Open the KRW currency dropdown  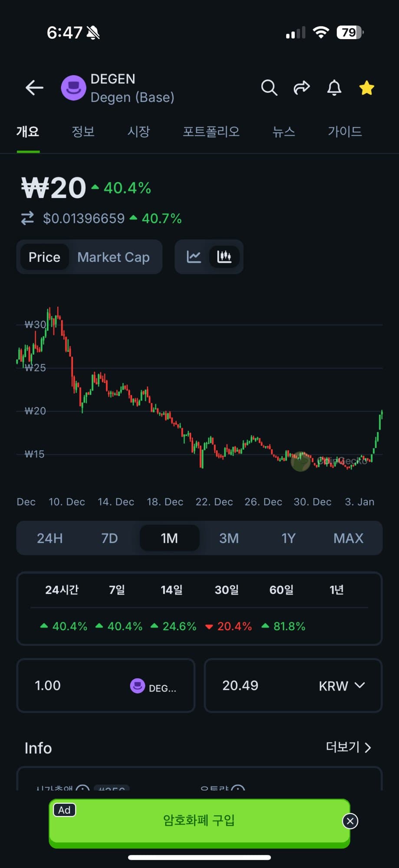(341, 686)
